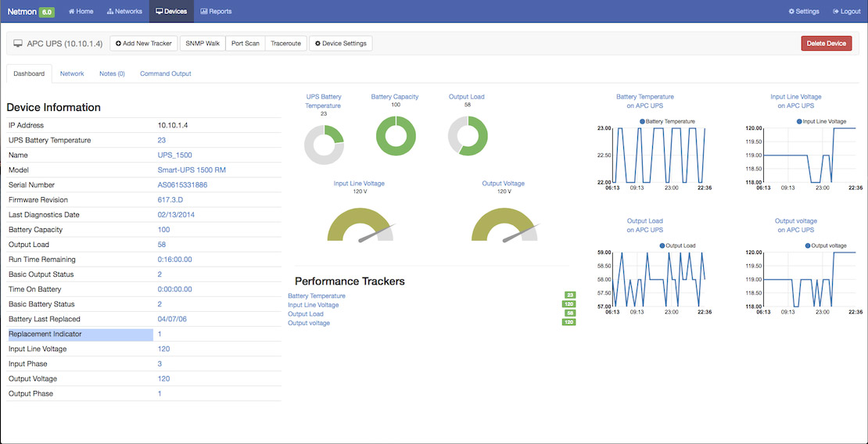
Task: Go to Networks in top navigation
Action: coord(124,11)
